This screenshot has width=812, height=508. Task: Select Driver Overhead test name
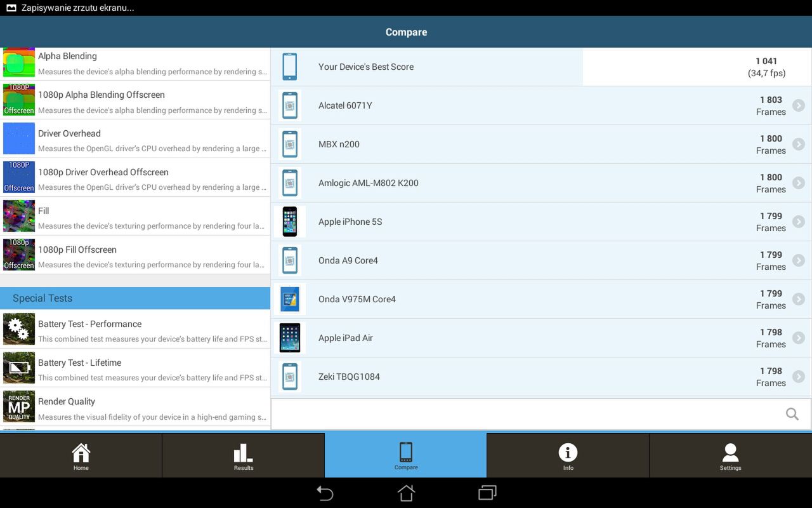point(69,133)
